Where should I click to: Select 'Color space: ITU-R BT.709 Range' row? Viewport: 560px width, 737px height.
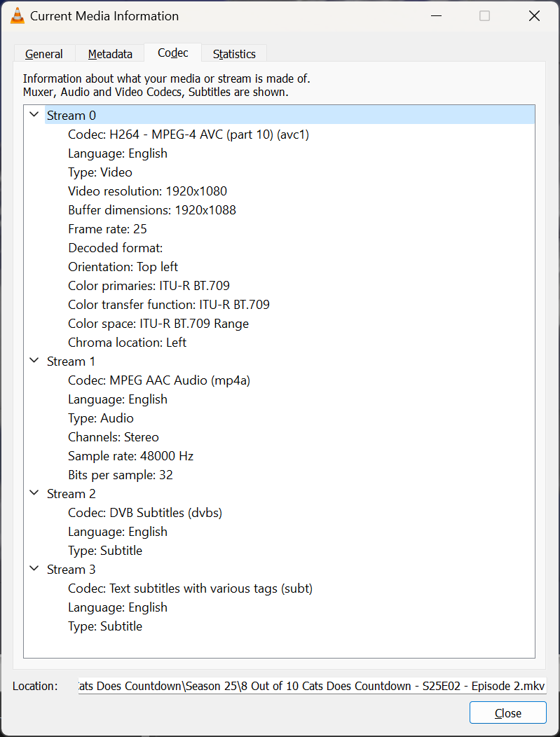(158, 324)
